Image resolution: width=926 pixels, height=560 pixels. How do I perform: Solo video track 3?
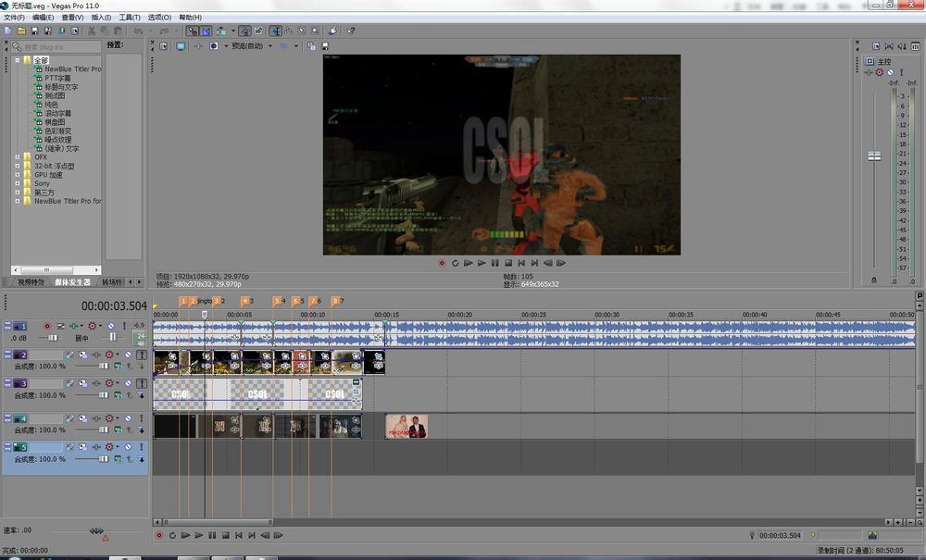[x=142, y=383]
